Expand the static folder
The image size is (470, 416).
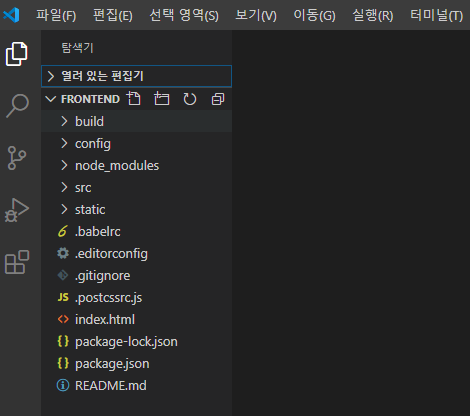point(64,209)
